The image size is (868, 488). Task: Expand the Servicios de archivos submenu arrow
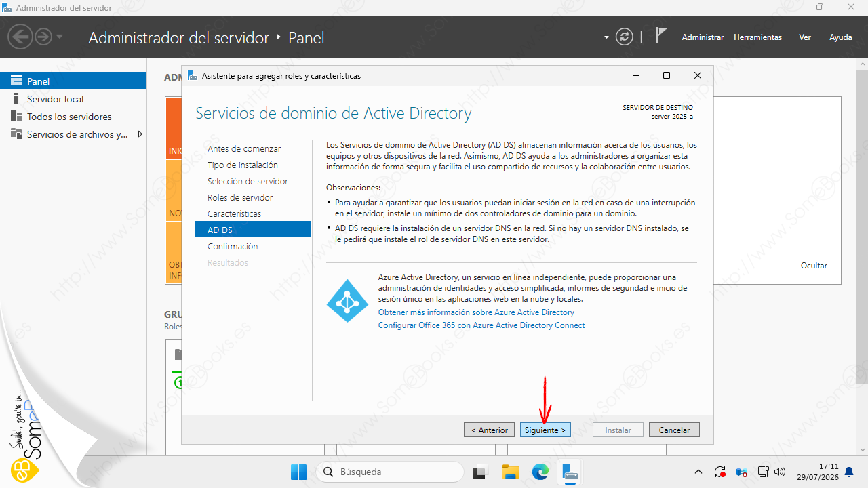pos(140,134)
